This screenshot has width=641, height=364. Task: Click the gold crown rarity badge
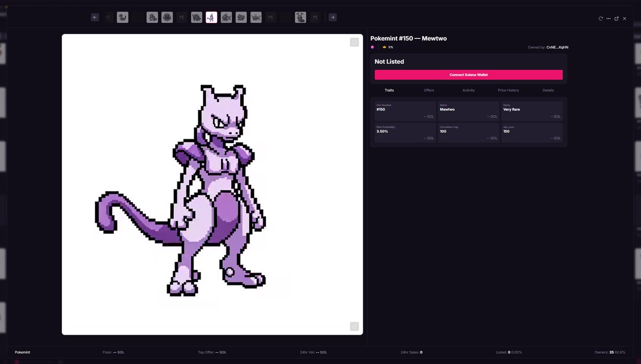385,47
